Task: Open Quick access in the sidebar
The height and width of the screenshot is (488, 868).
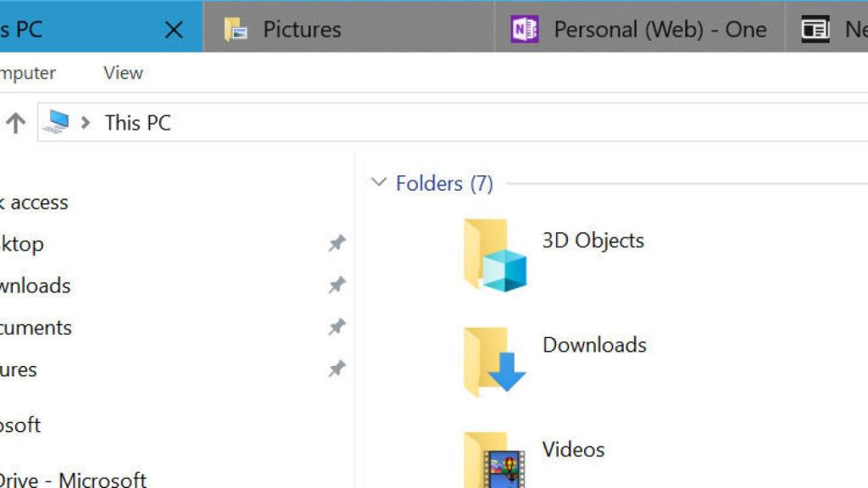Action: click(34, 202)
